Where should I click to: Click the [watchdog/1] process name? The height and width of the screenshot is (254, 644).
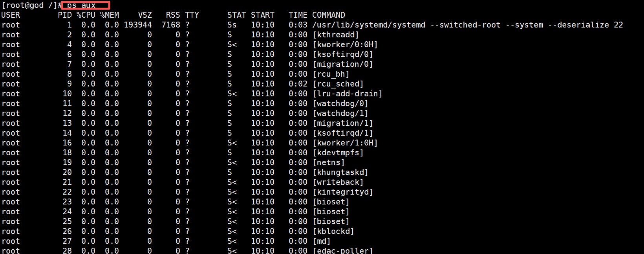[340, 113]
